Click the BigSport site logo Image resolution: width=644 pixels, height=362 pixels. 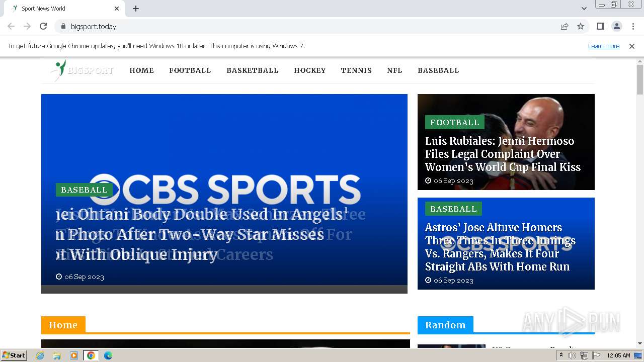pyautogui.click(x=82, y=70)
